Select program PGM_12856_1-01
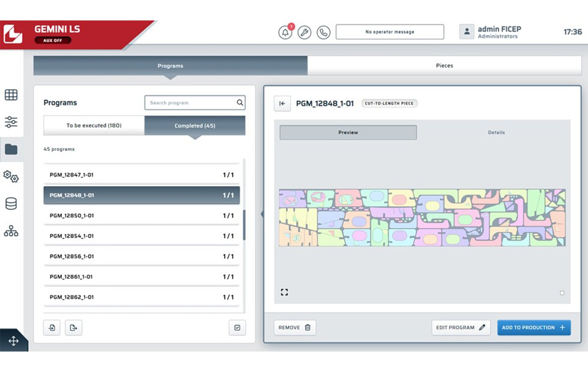588x372 pixels. (x=142, y=256)
